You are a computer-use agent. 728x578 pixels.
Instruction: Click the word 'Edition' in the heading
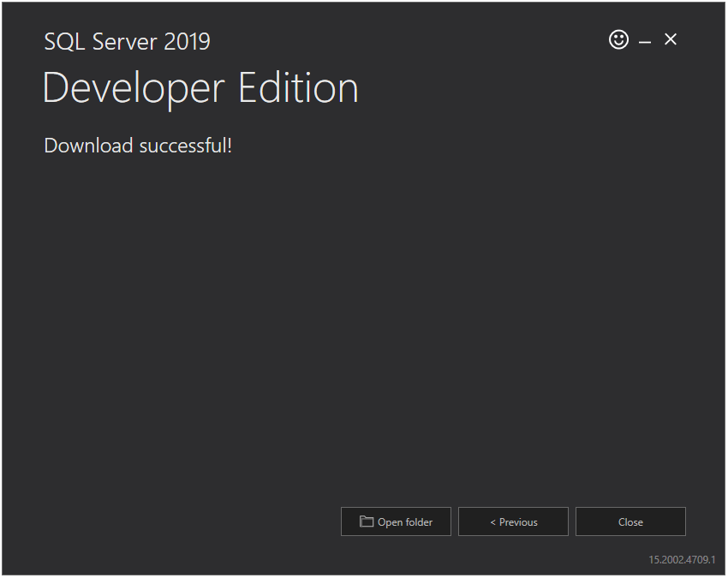click(x=298, y=87)
